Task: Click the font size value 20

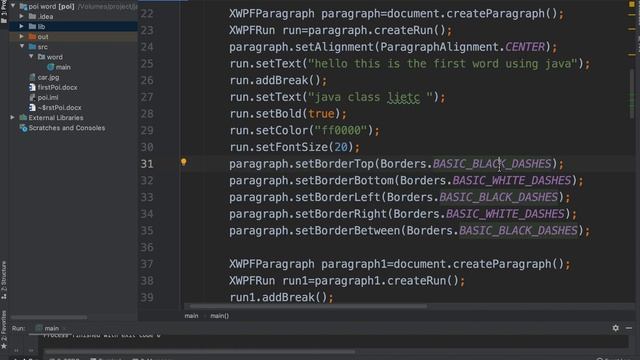Action: pos(341,147)
